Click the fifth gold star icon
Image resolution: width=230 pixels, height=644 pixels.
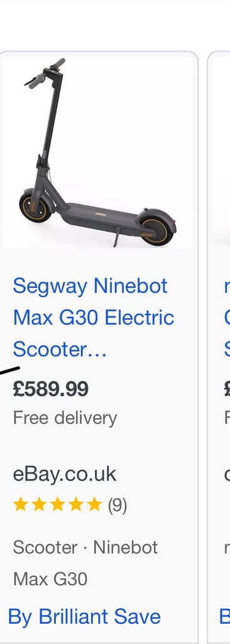(94, 504)
